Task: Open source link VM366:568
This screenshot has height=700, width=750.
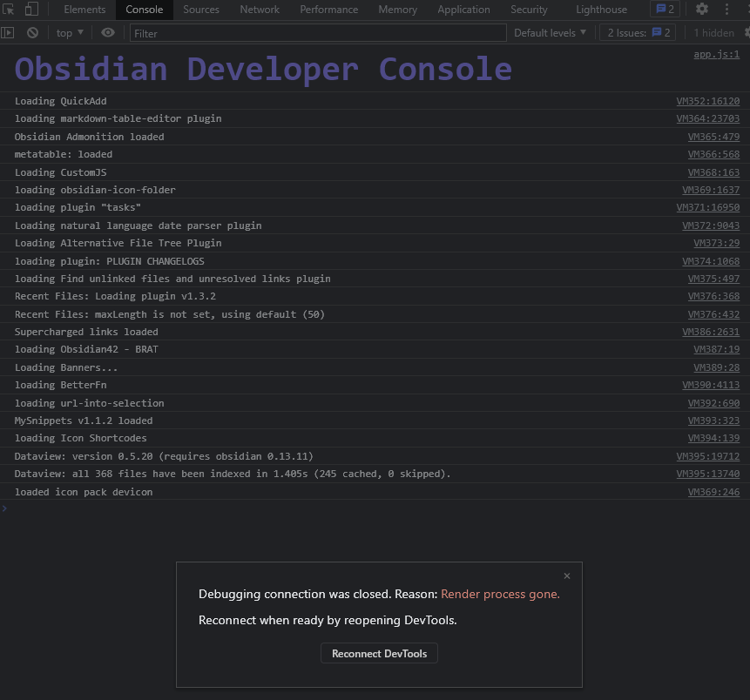Action: coord(713,154)
